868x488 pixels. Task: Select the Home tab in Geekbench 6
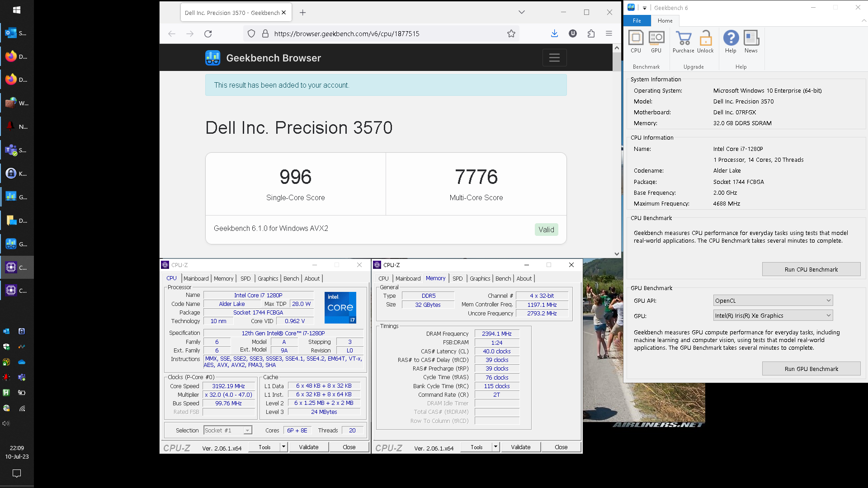pyautogui.click(x=665, y=20)
